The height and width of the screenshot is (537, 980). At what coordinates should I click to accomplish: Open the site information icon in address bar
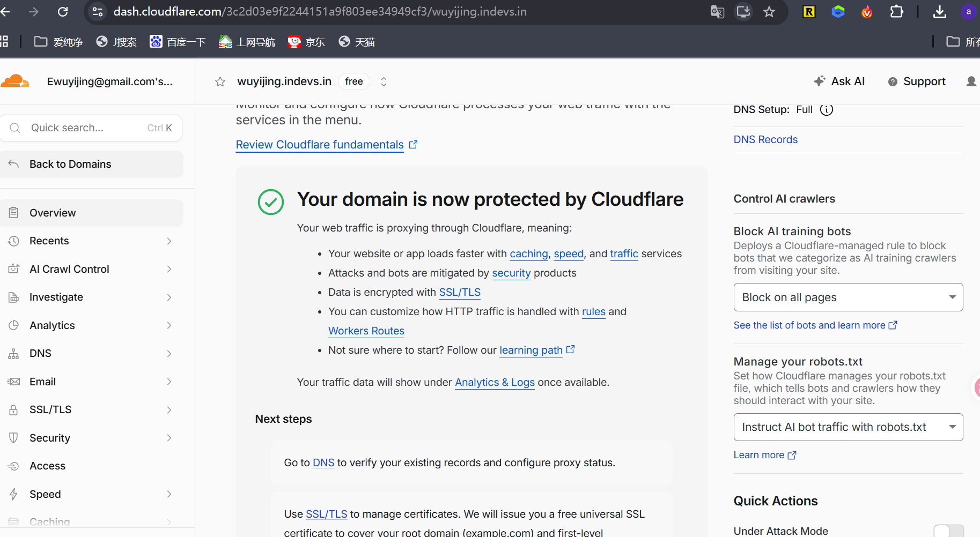click(98, 12)
